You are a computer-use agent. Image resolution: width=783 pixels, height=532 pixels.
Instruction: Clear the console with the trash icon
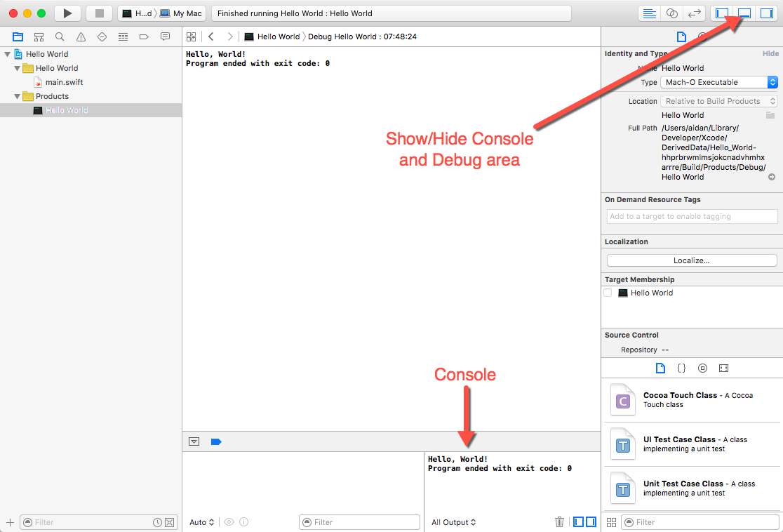(559, 522)
